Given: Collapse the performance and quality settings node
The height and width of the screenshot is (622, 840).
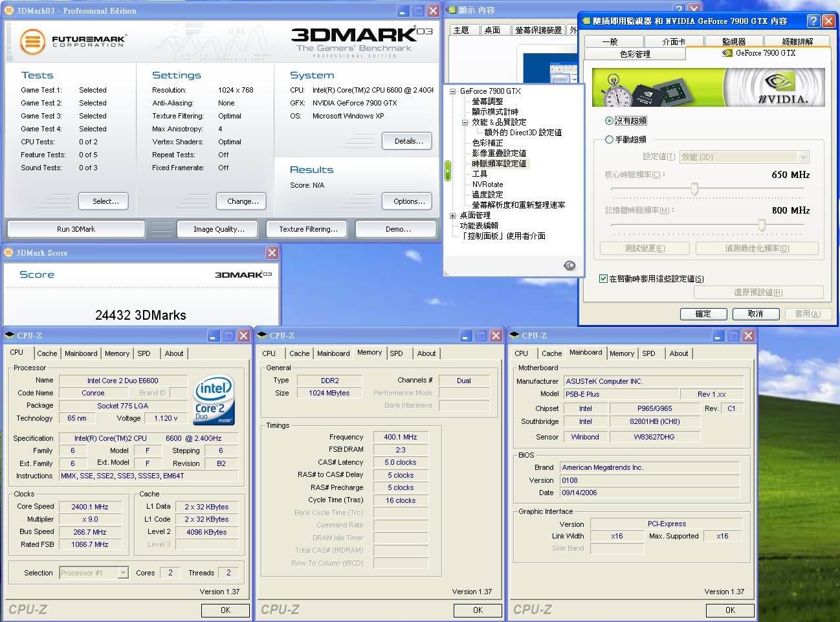Looking at the screenshot, I should pyautogui.click(x=465, y=122).
